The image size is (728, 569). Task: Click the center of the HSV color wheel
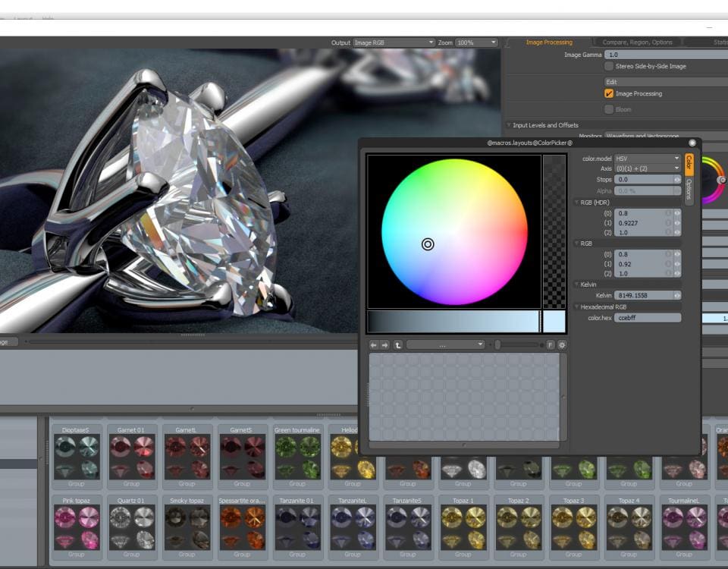pos(454,231)
